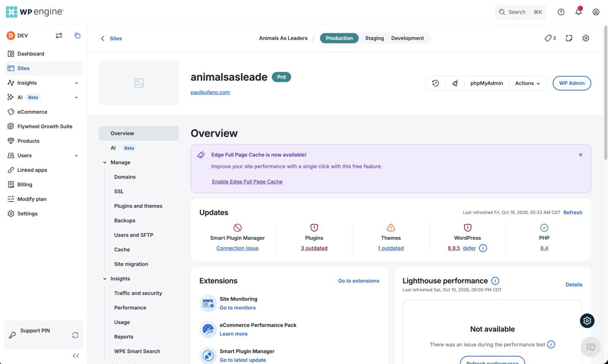Open the Actions dropdown
Viewport: 608px width, 364px height.
(527, 83)
